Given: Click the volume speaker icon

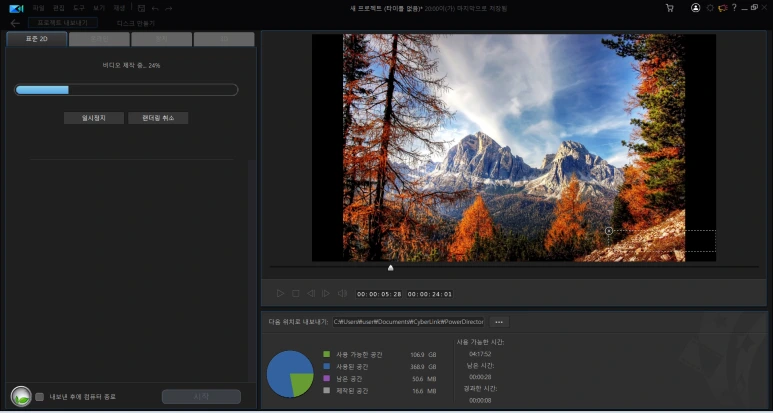Looking at the screenshot, I should 342,294.
